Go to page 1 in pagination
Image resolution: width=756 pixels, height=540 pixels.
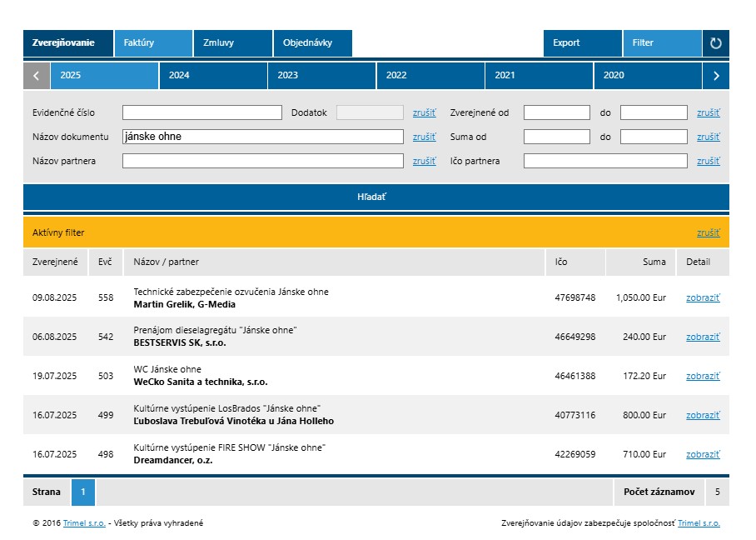[83, 492]
